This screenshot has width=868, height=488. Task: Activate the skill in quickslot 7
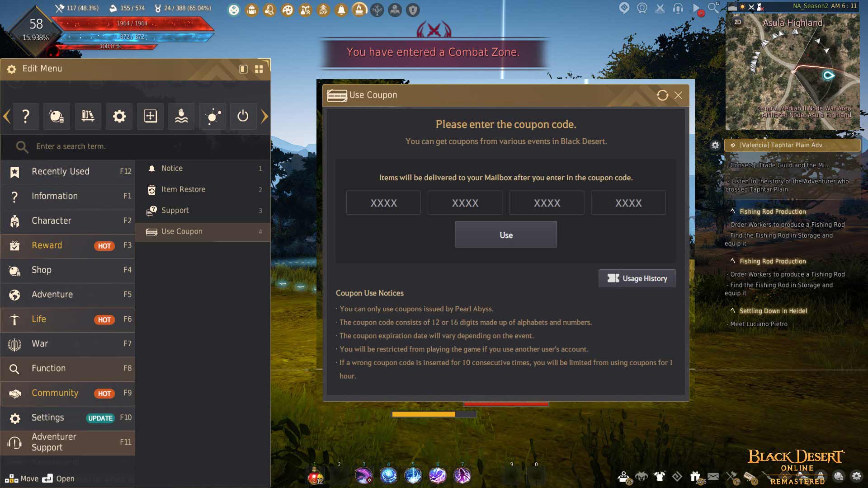tap(462, 475)
